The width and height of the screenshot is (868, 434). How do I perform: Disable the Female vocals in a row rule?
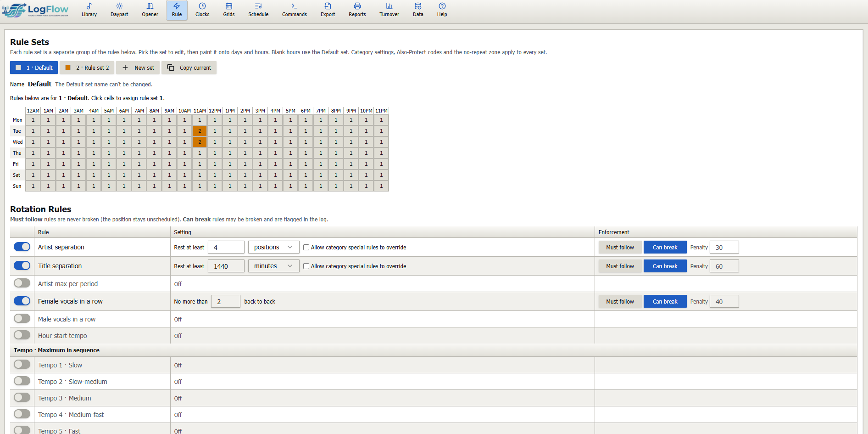[x=22, y=301]
